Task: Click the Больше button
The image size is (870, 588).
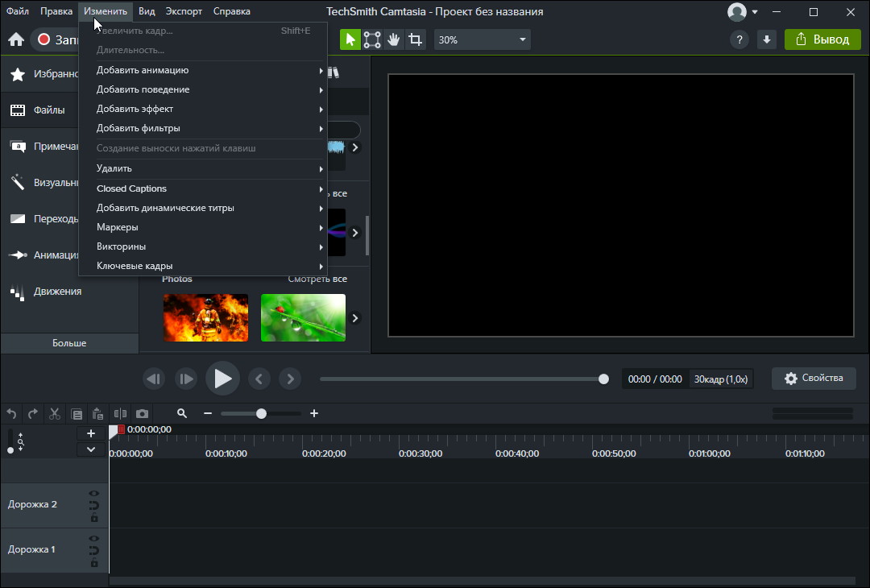Action: [x=69, y=343]
